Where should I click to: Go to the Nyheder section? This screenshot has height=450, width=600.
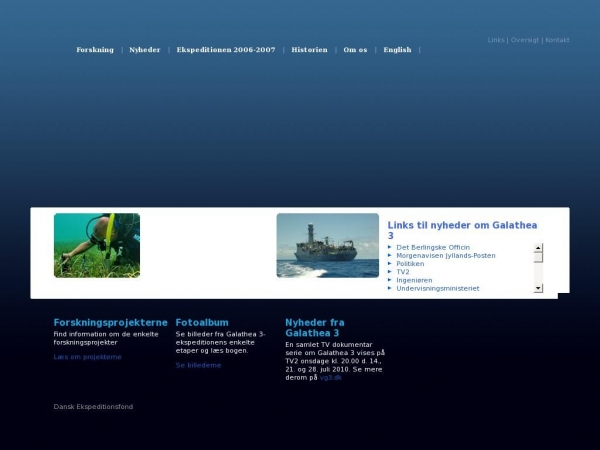pyautogui.click(x=145, y=50)
